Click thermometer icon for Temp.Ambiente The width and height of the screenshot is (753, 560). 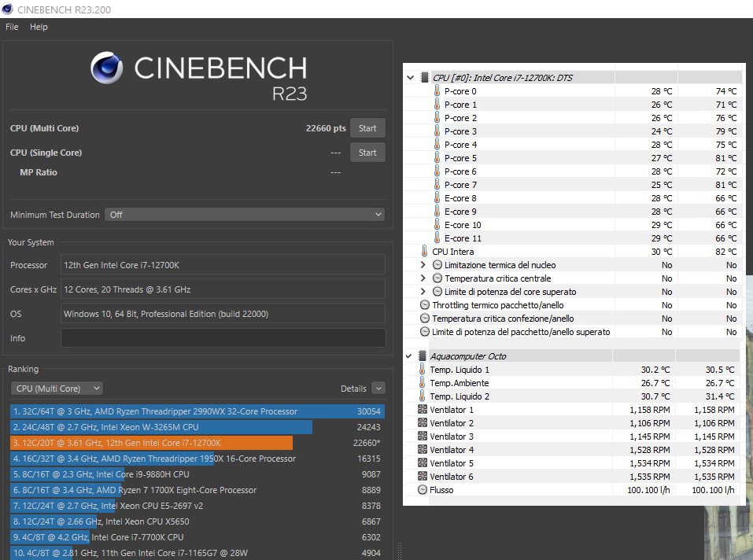(x=422, y=383)
